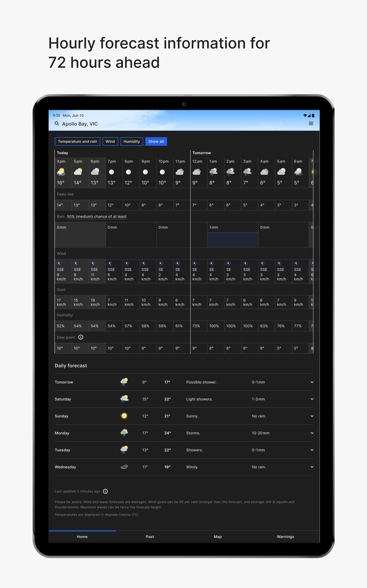Click the search magnifier icon
Viewport: 367px width, 588px height.
point(57,123)
